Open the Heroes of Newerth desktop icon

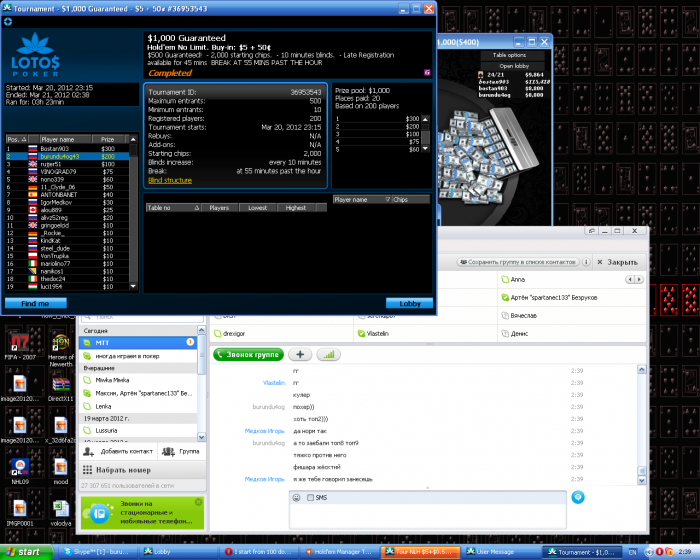[61, 343]
